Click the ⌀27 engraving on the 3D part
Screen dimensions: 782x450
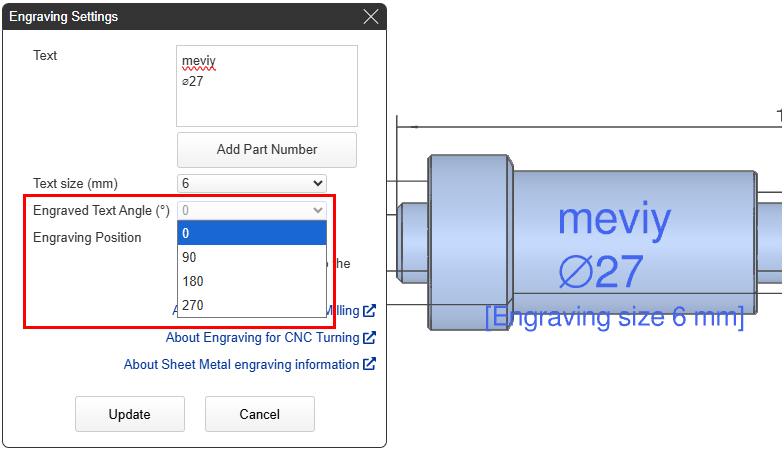tap(600, 272)
